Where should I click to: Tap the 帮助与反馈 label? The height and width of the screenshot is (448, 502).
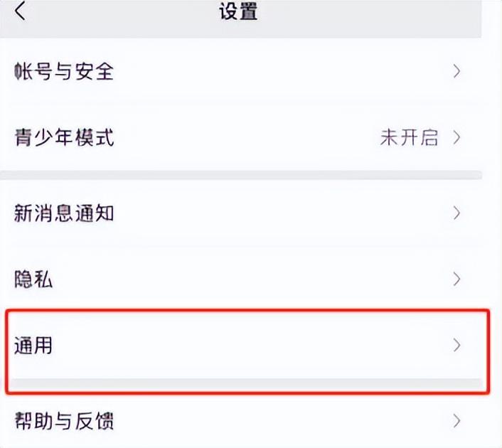[64, 421]
